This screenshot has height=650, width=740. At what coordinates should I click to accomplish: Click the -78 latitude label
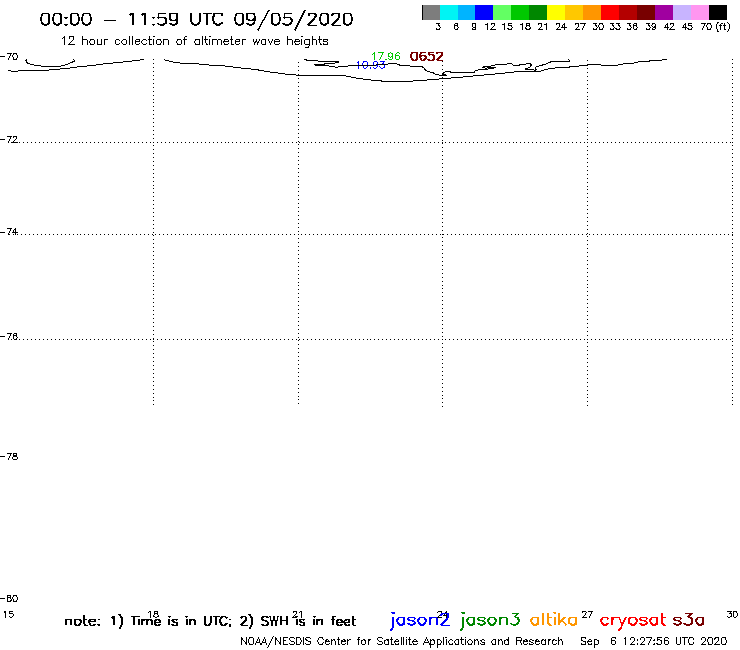coord(9,456)
